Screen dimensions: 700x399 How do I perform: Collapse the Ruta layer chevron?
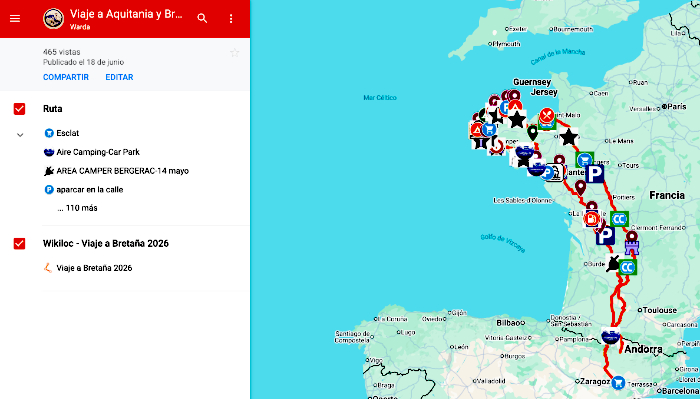pos(20,134)
